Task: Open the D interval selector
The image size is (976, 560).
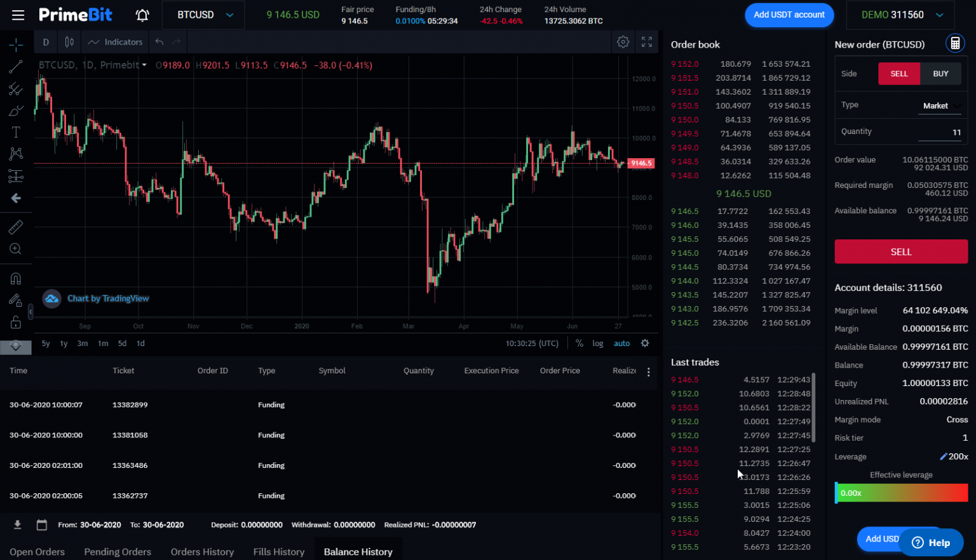Action: pyautogui.click(x=46, y=42)
